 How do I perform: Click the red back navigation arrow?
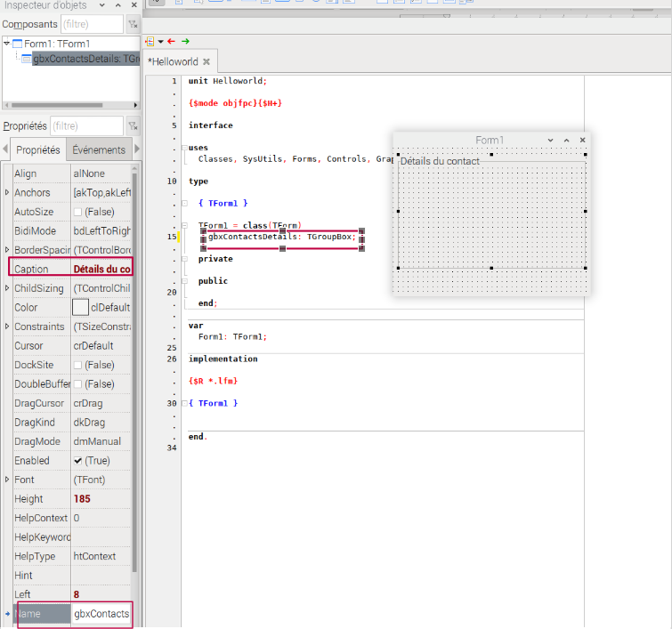170,41
